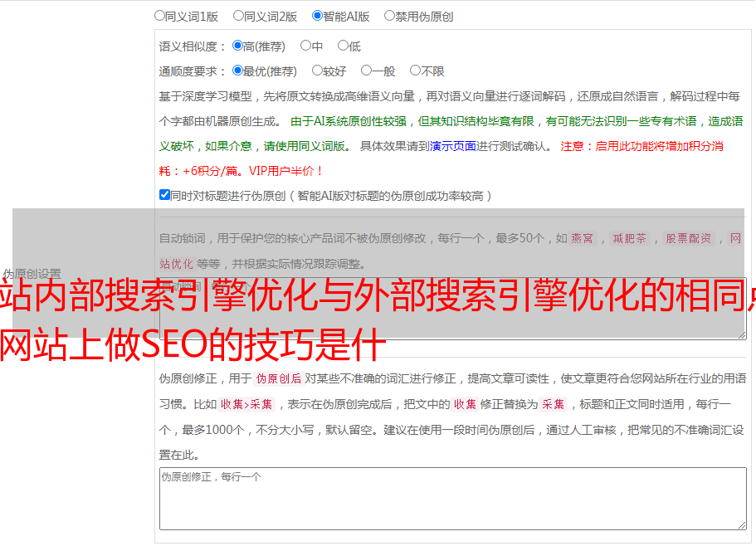Image resolution: width=756 pixels, height=546 pixels.
Task: Click the 伪原创修正，每行一个 text area
Action: click(453, 499)
